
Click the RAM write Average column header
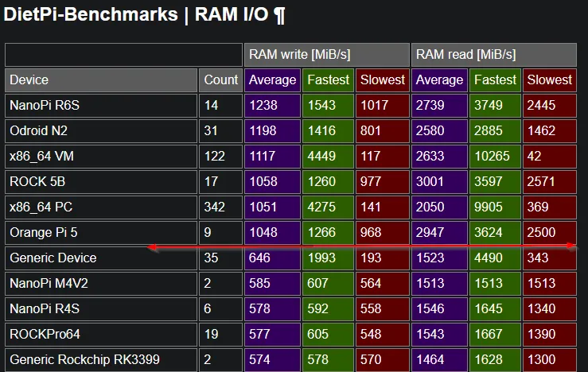[272, 79]
